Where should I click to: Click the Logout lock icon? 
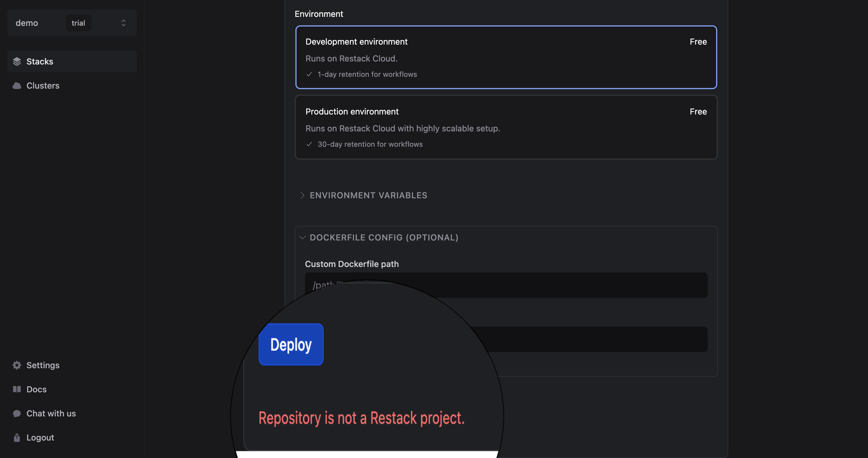[x=17, y=438]
